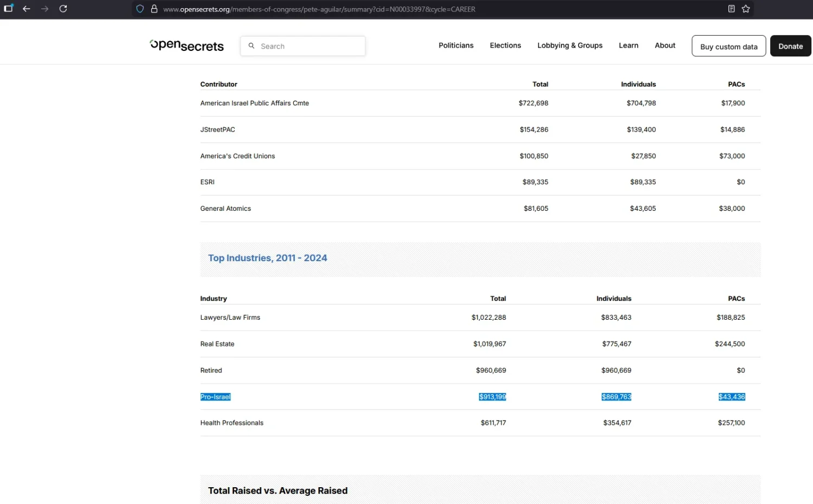Click Total Raised vs. Average Raised heading

pos(278,490)
